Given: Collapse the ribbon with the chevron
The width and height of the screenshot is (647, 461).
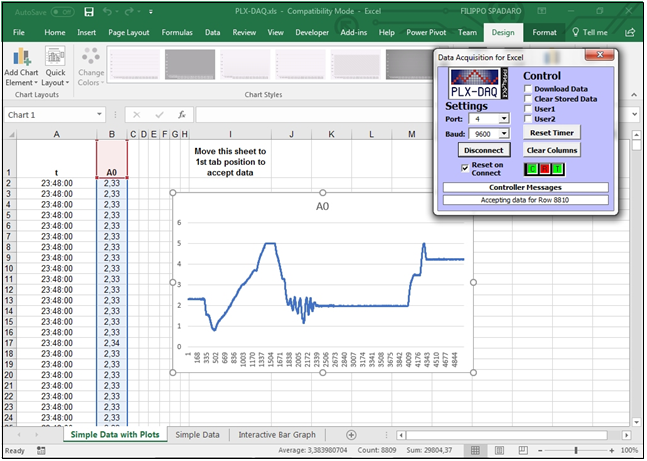Looking at the screenshot, I should coord(634,95).
